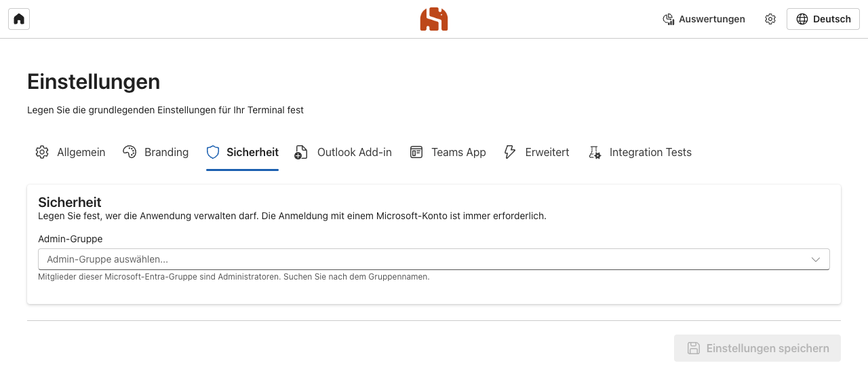Click the home icon button
This screenshot has width=868, height=380.
pos(19,19)
